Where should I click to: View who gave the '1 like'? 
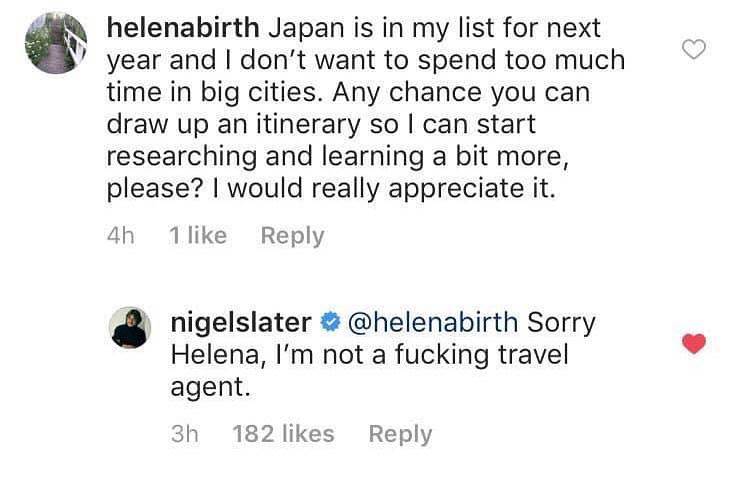click(198, 236)
